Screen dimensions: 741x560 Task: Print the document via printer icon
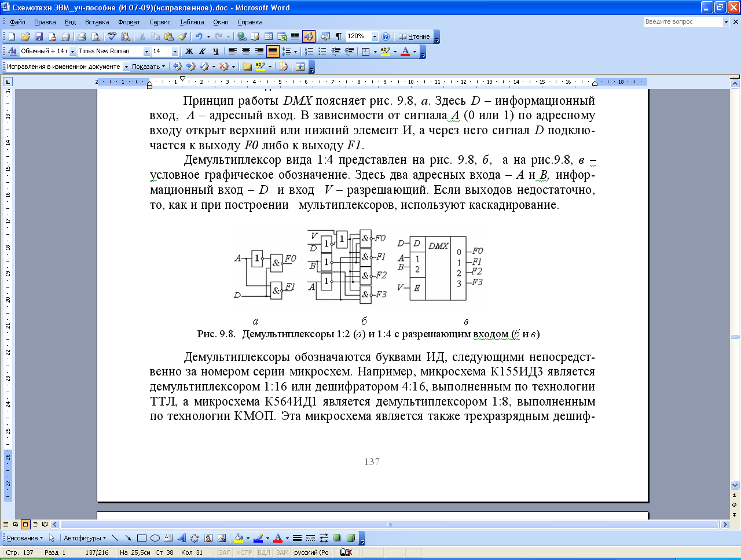(x=82, y=36)
